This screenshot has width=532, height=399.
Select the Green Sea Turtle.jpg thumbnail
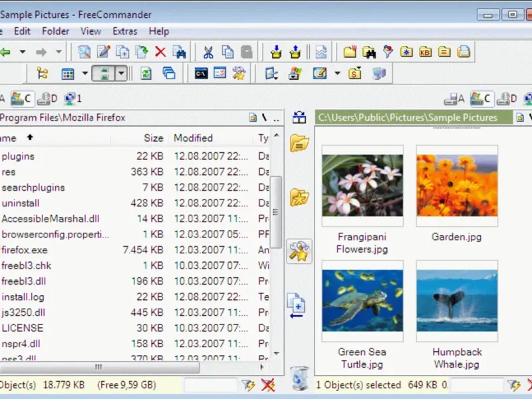pos(362,301)
